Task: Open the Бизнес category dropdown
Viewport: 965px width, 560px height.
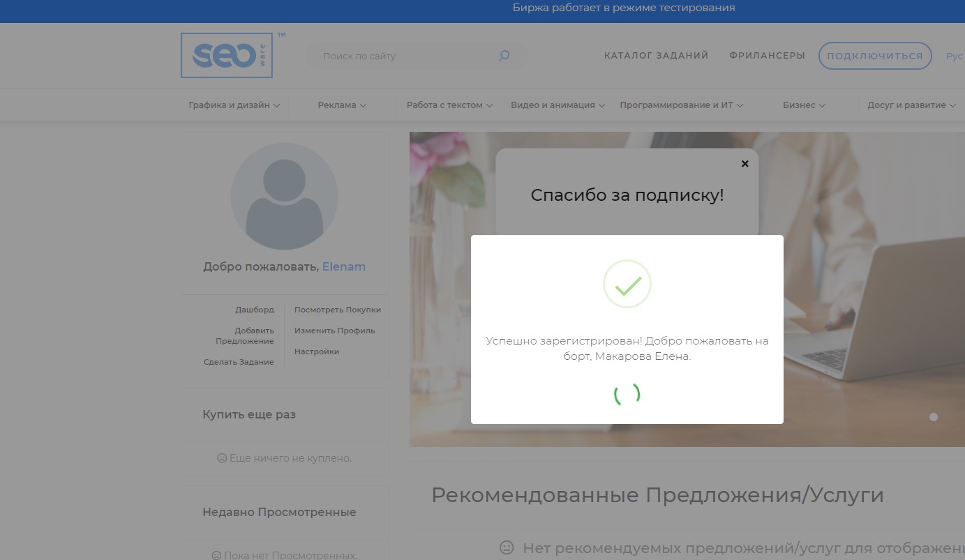Action: (x=804, y=105)
